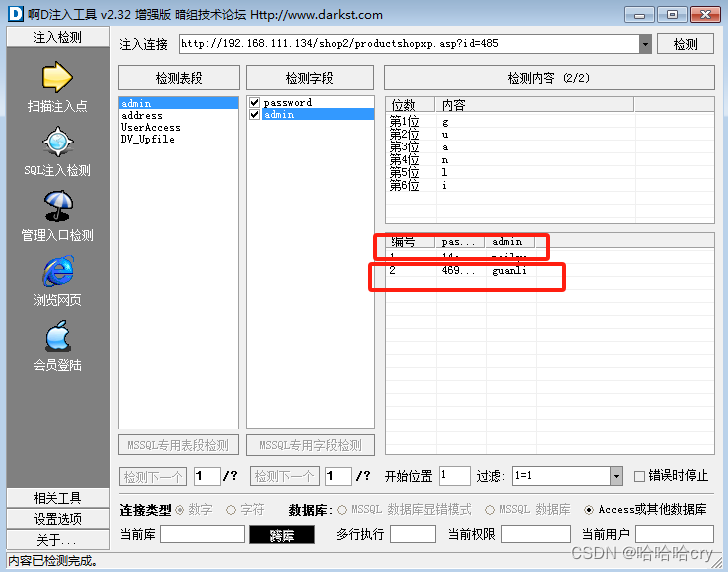Open the 会员登陆 apple icon
Image resolution: width=728 pixels, height=572 pixels.
(x=57, y=336)
